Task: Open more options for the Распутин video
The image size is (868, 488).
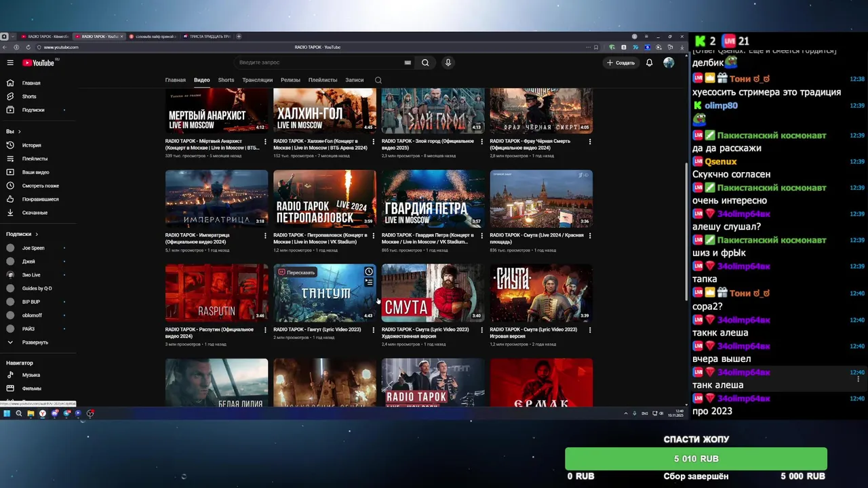Action: tap(265, 330)
